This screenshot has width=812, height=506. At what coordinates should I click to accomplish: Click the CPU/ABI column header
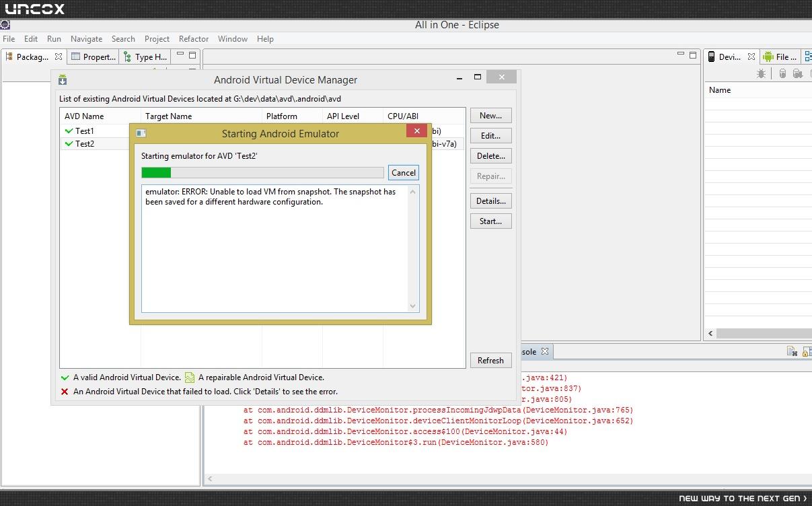coord(424,116)
